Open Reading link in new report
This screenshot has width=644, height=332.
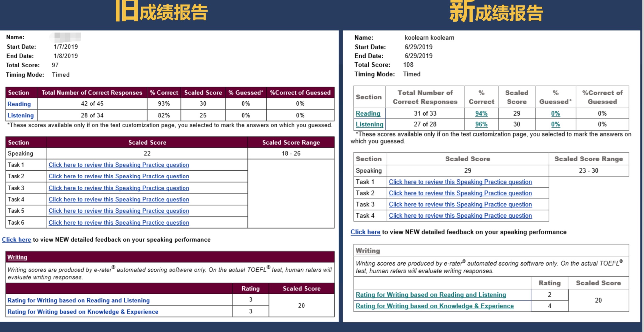(x=368, y=114)
